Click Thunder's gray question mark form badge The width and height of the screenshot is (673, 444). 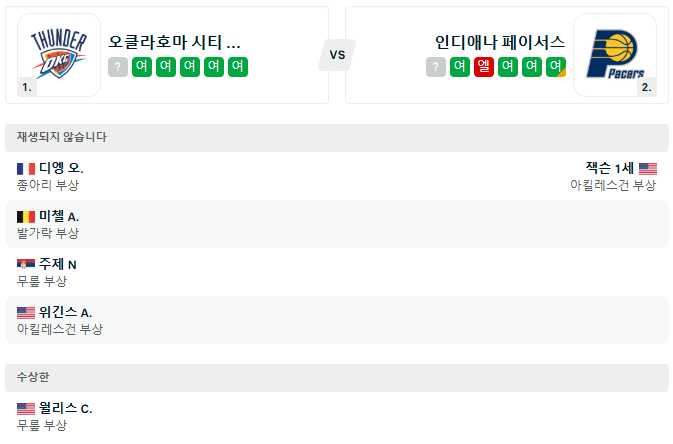pyautogui.click(x=118, y=67)
